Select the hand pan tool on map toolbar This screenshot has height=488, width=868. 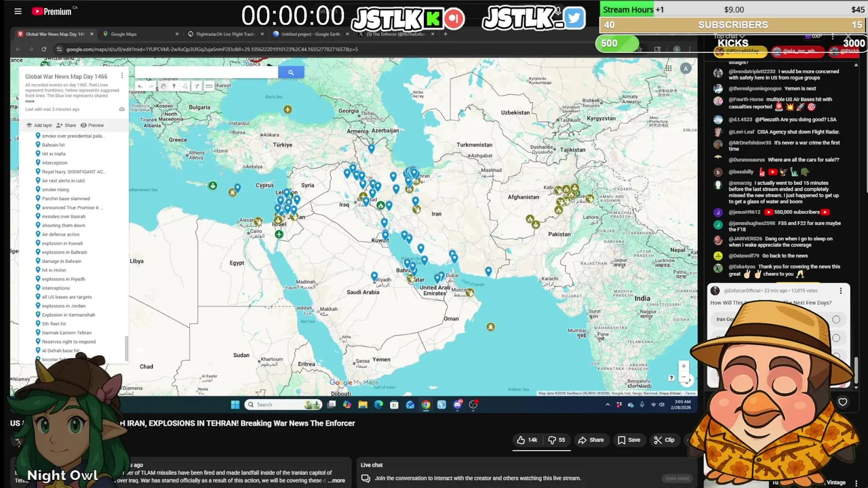coord(163,86)
